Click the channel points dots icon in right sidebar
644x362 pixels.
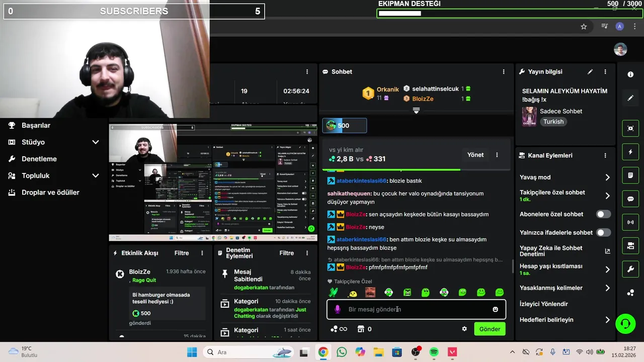(x=630, y=293)
